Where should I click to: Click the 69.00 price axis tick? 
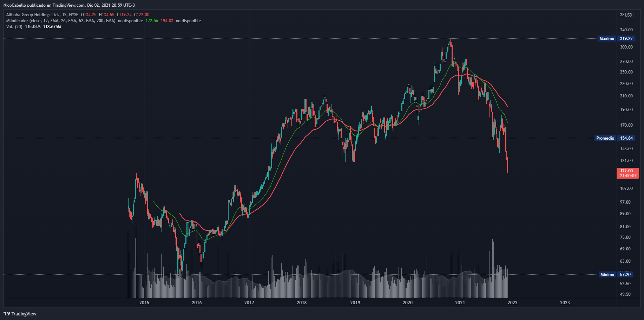tap(625, 249)
